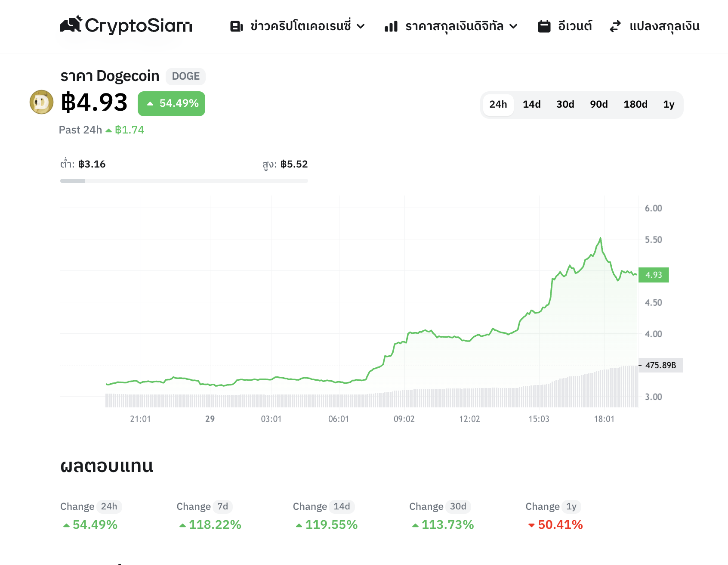
Task: Click the 29 date label on chart axis
Action: pos(210,419)
